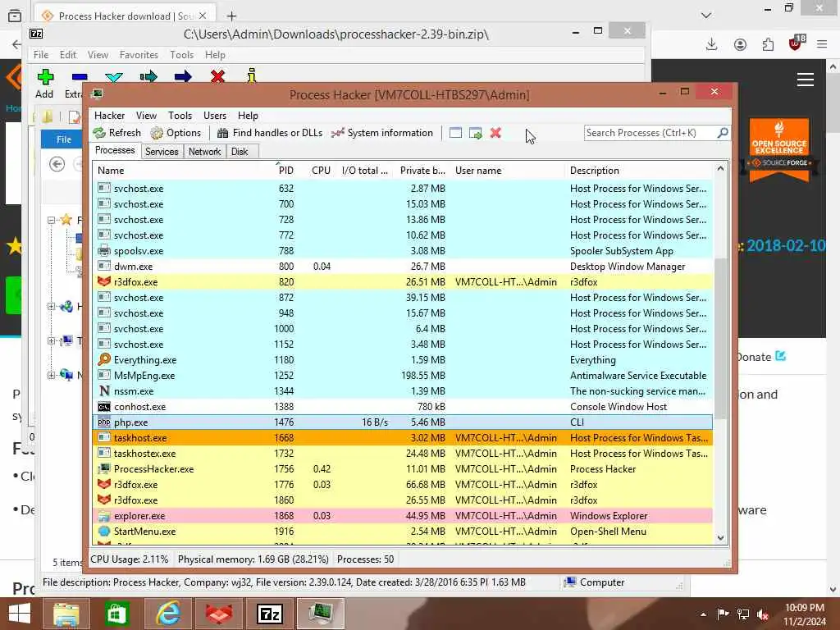Click the scroll up arrow of process list
Screen dimensions: 840x630
(x=720, y=169)
